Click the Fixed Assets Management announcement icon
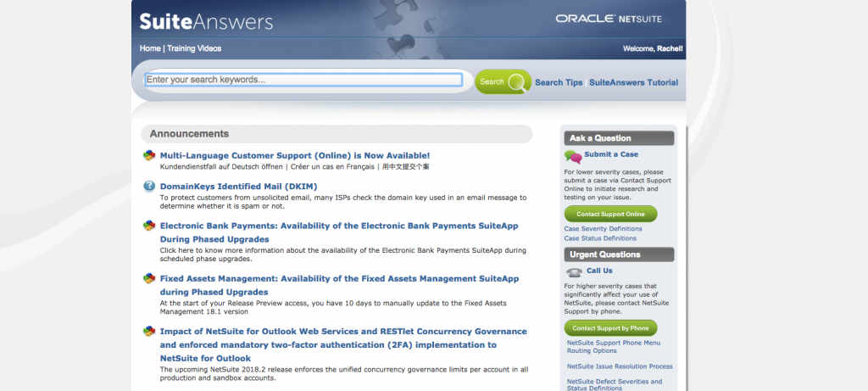Viewport: 868px width, 391px height. [149, 279]
